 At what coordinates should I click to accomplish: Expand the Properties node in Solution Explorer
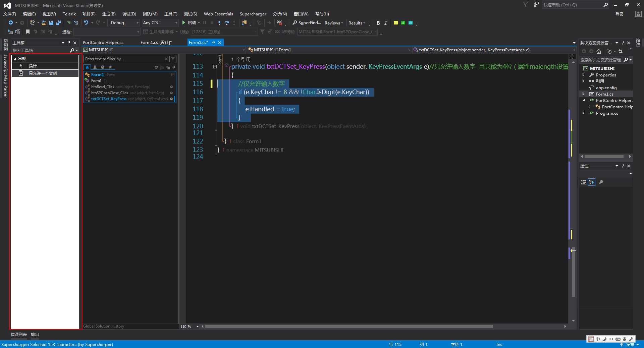click(x=584, y=75)
